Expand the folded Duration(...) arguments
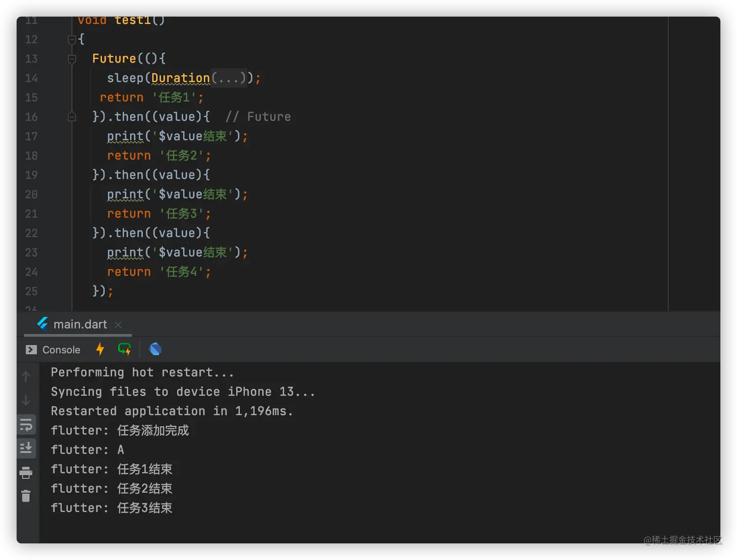 point(229,78)
